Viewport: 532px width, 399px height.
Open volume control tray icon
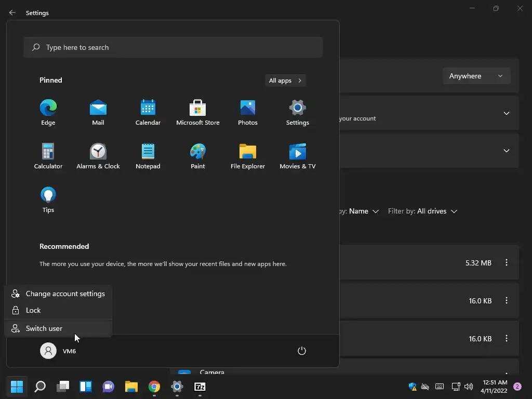click(x=469, y=387)
